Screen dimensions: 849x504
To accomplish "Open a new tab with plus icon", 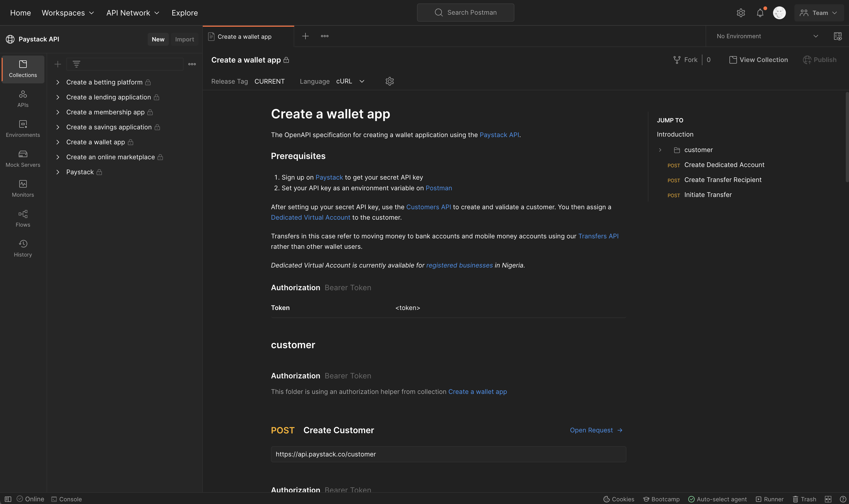I will (305, 36).
